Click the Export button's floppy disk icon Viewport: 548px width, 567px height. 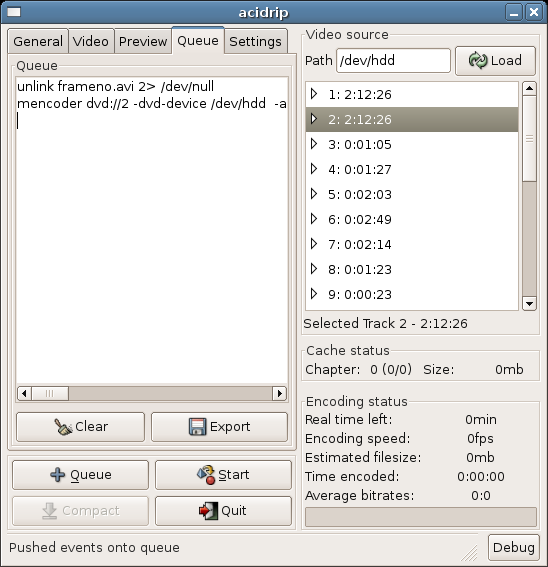point(197,427)
